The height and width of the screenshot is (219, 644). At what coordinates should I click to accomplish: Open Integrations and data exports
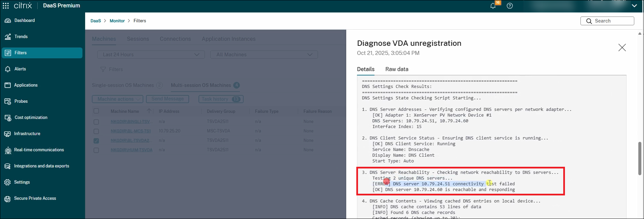(42, 166)
